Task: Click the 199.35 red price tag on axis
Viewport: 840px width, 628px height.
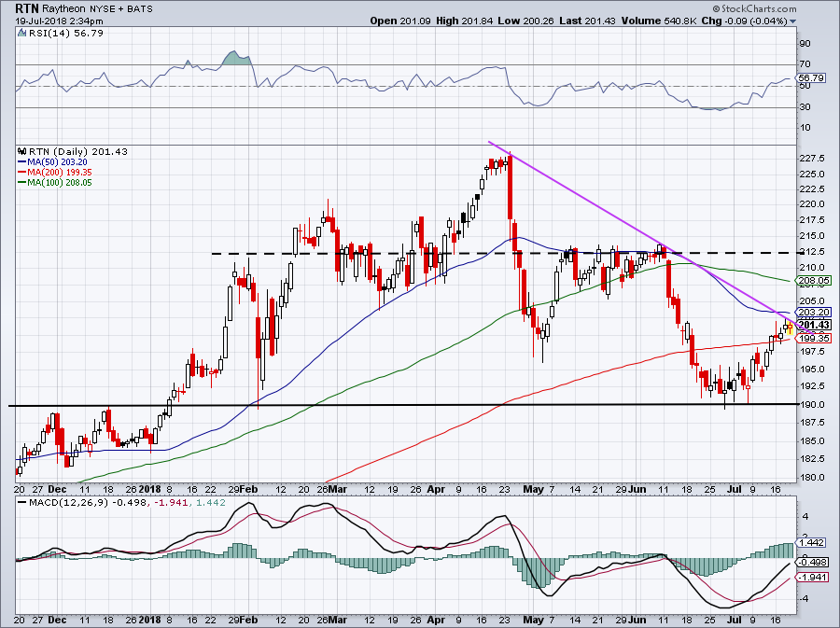Action: point(814,338)
